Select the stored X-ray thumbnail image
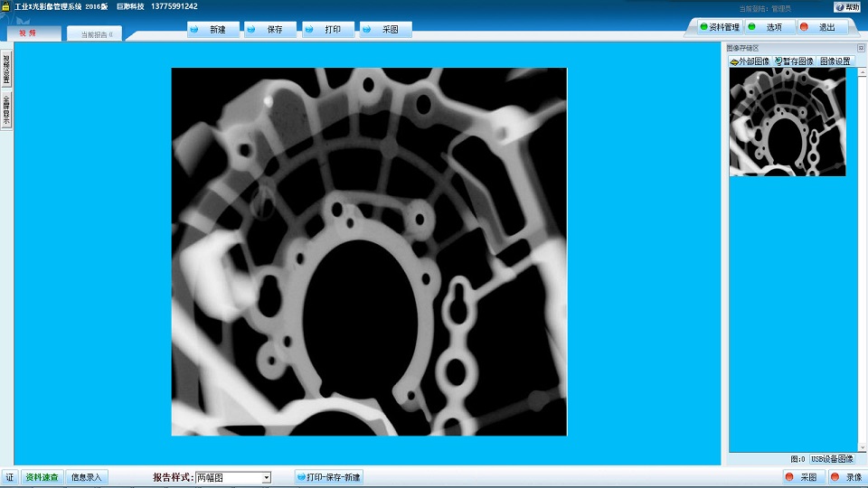 pos(788,122)
